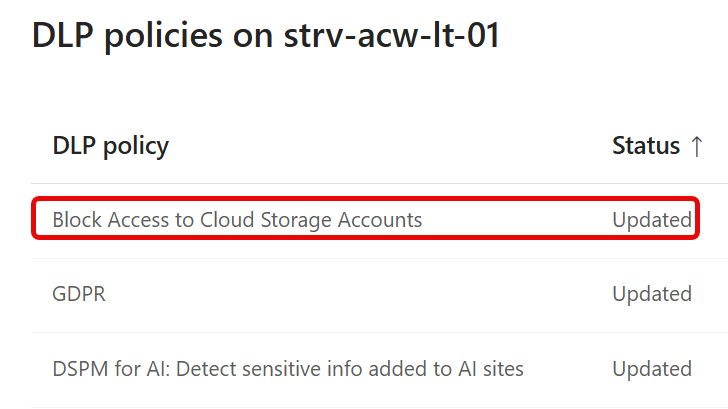Click the sort arrow beside Status
Image resolution: width=728 pixels, height=409 pixels.
tap(696, 146)
